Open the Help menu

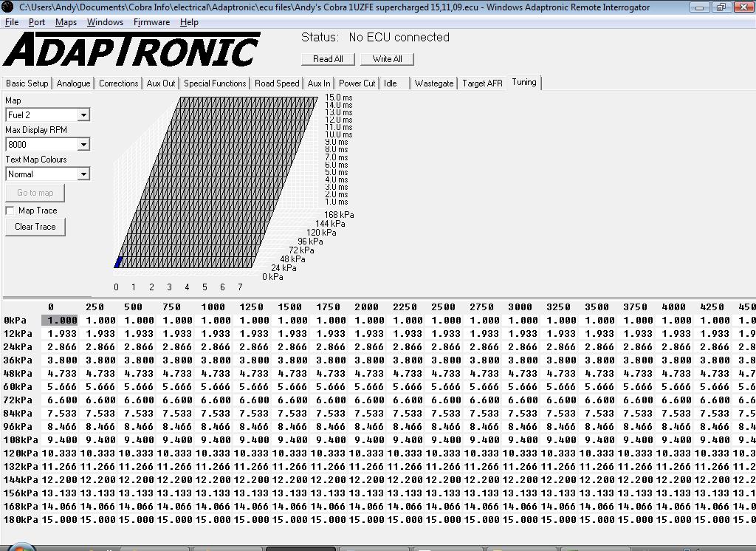[189, 22]
